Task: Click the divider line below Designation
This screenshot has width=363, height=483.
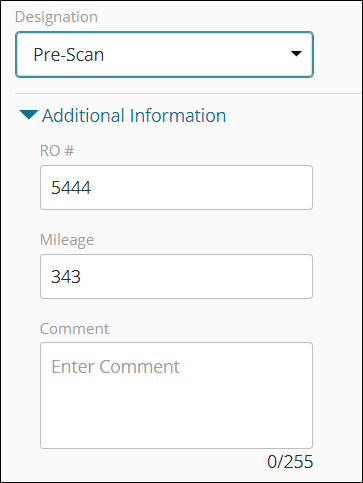Action: coord(189,94)
